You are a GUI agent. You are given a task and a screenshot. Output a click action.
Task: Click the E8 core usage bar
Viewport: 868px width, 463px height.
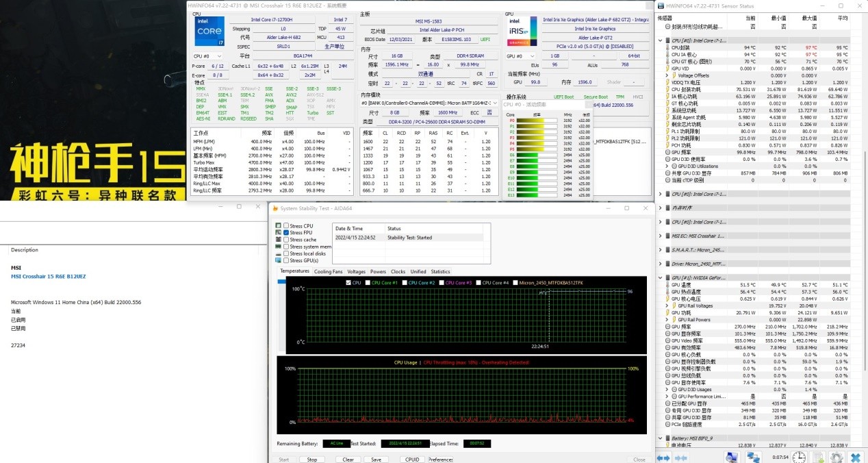[x=537, y=167]
